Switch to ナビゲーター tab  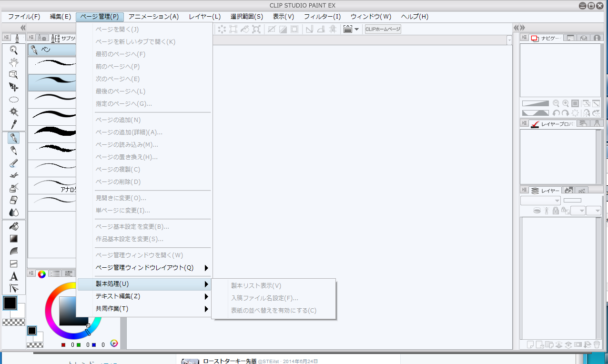547,38
